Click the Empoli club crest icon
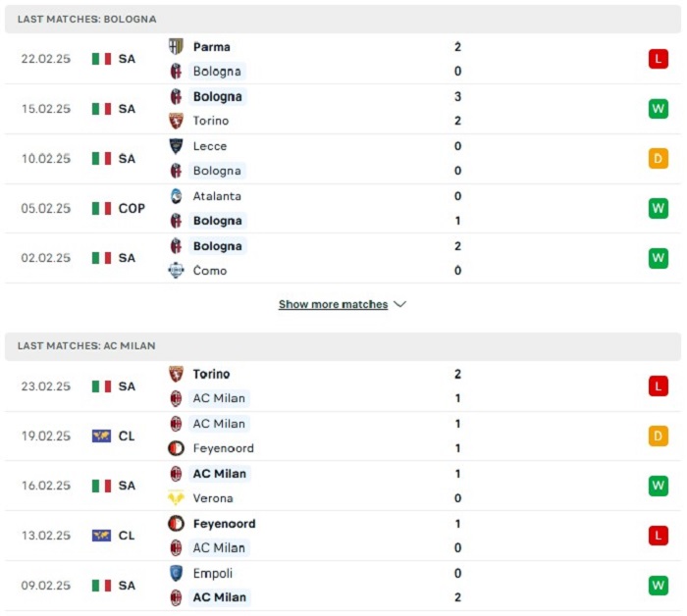The height and width of the screenshot is (616, 687). point(176,573)
